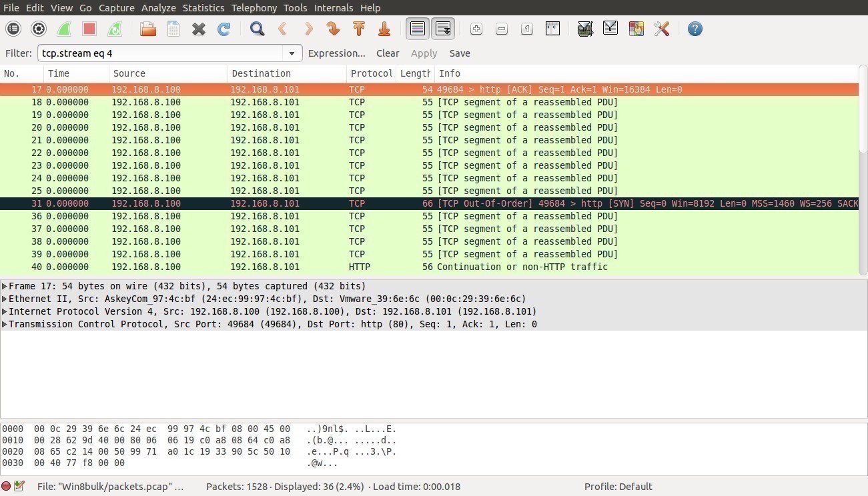
Task: Open the Statistics menu
Action: tap(203, 8)
